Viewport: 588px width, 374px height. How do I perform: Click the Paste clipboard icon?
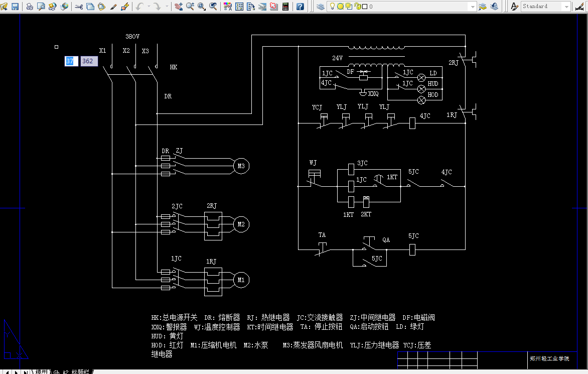[102, 7]
